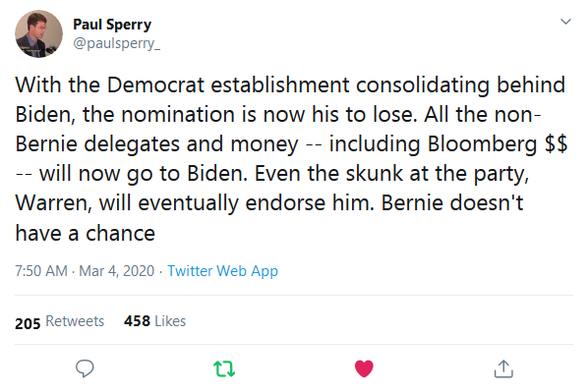Screen dimensions: 588x392
Task: Click the word 'Warren,' in the tweet
Action: click(x=53, y=203)
